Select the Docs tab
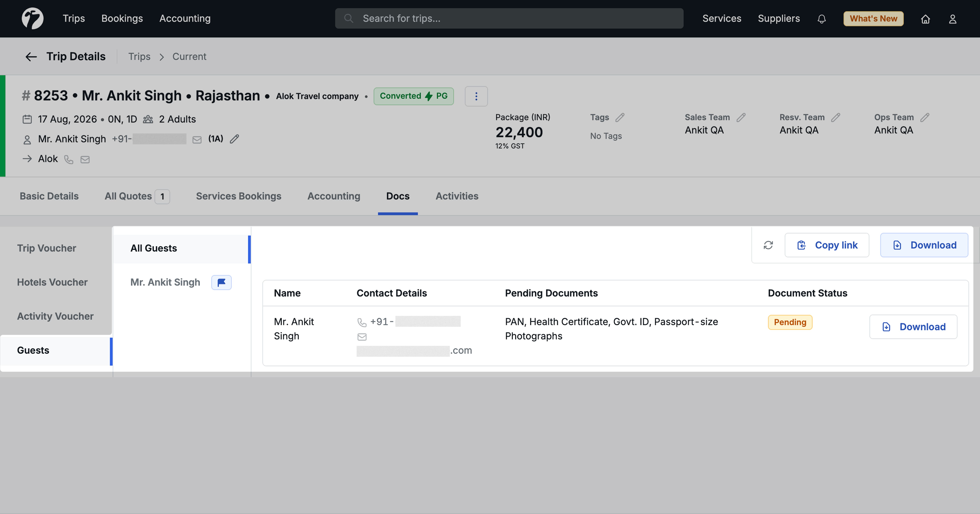The height and width of the screenshot is (514, 980). pos(398,196)
